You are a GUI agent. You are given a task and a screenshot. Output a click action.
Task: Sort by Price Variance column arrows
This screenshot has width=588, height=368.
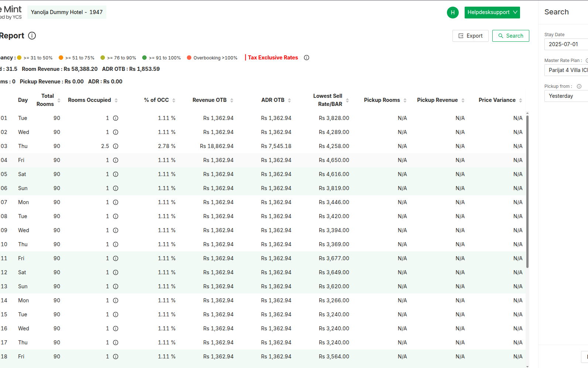click(x=520, y=100)
